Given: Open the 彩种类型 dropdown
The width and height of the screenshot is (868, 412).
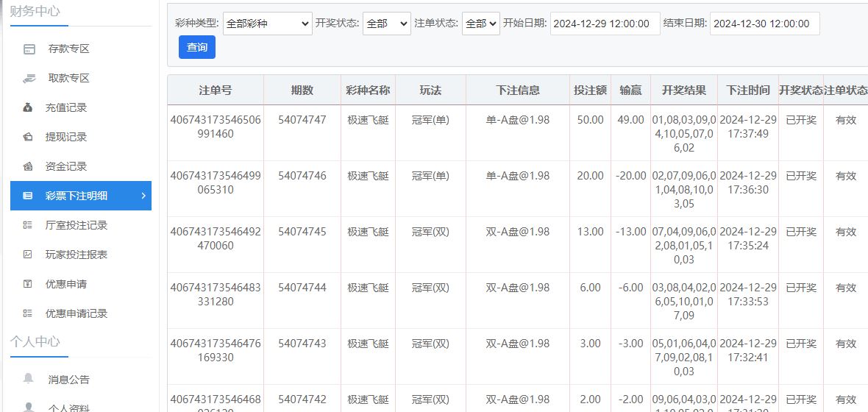Looking at the screenshot, I should 267,24.
